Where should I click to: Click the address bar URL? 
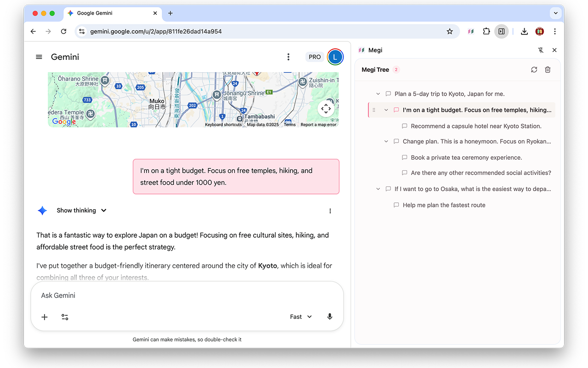156,31
